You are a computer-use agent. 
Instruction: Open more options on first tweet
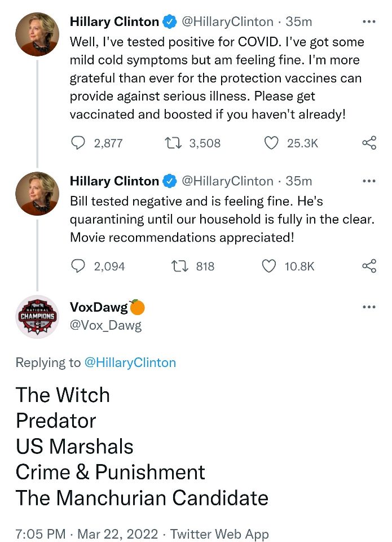[369, 22]
